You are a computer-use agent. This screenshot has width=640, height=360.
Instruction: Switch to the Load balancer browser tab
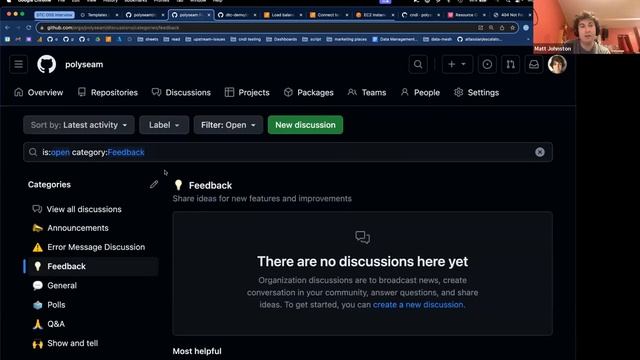point(282,15)
